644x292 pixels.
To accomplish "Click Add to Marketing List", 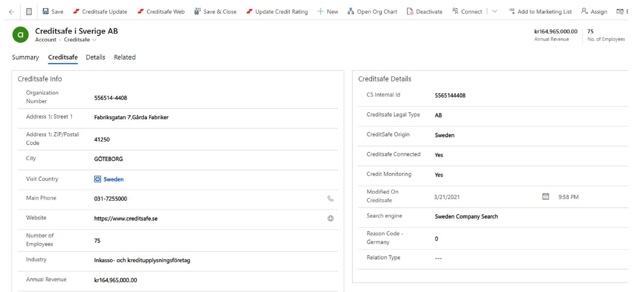I will coord(540,12).
